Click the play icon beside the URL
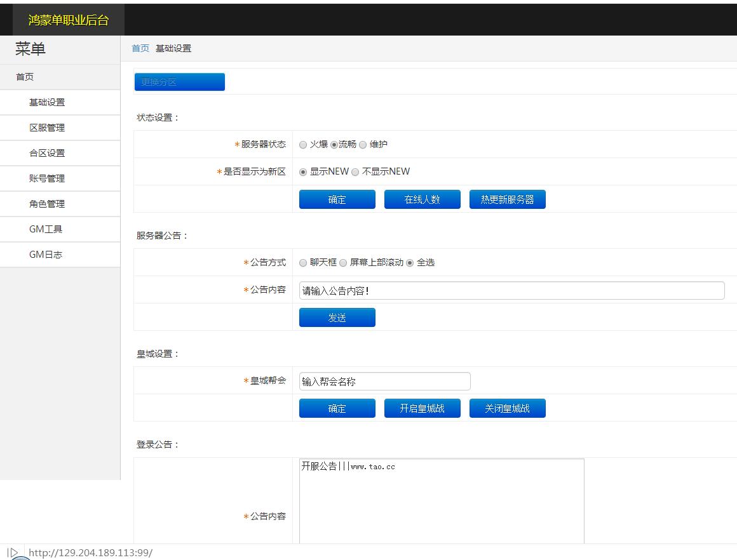 pos(13,552)
